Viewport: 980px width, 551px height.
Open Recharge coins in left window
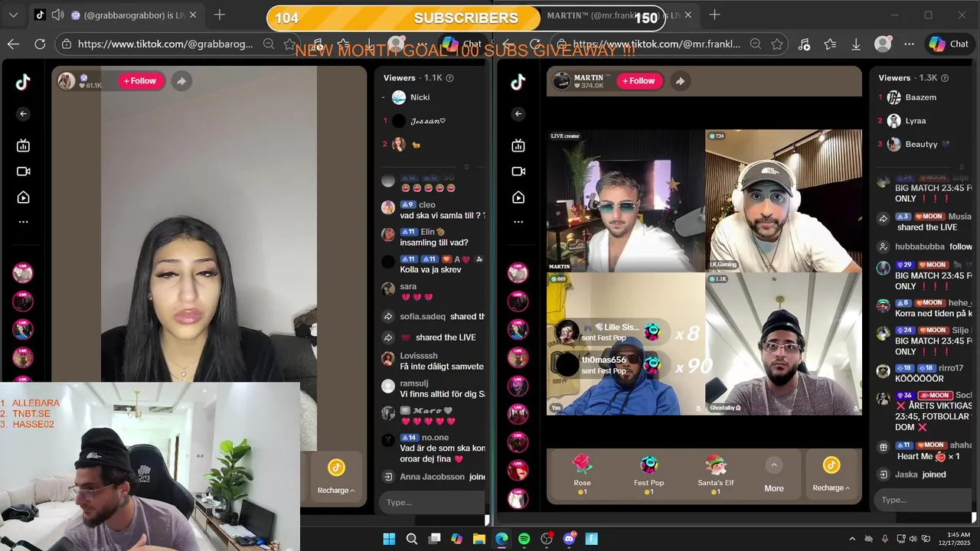coord(336,476)
